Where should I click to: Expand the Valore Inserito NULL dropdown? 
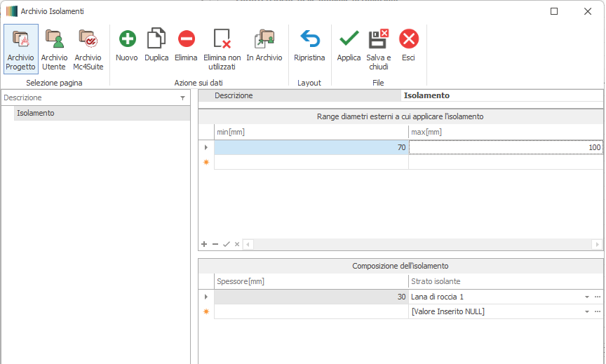pos(586,312)
